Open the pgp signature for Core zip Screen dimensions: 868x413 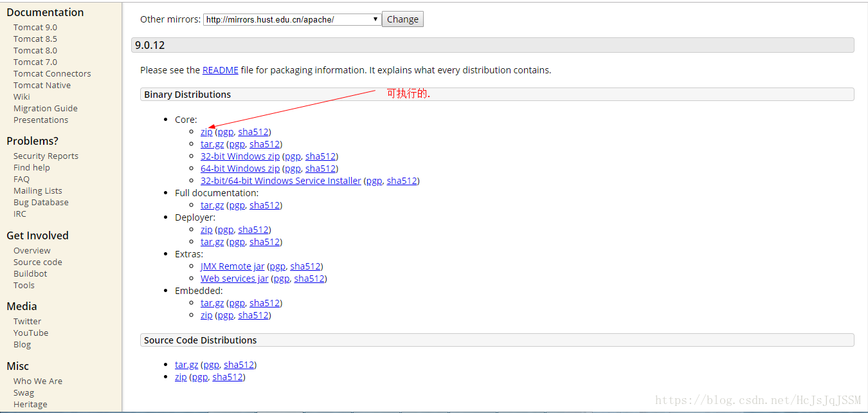point(225,132)
